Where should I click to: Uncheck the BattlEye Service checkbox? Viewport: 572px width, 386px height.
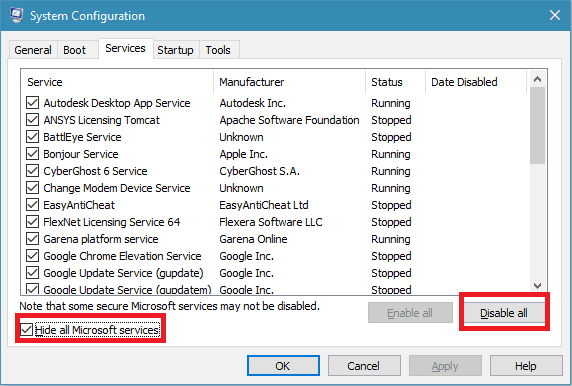(32, 137)
